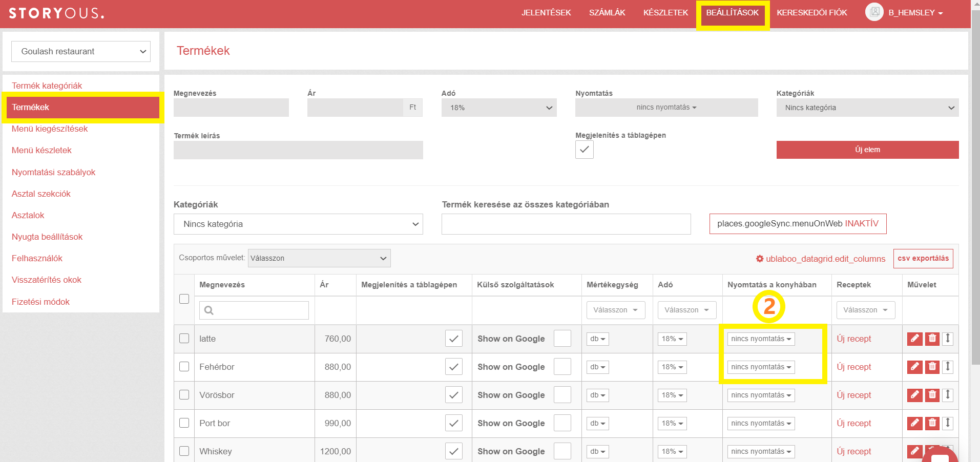Screen dimensions: 980x462
Task: Delete the latte product with trash icon
Action: click(x=932, y=339)
